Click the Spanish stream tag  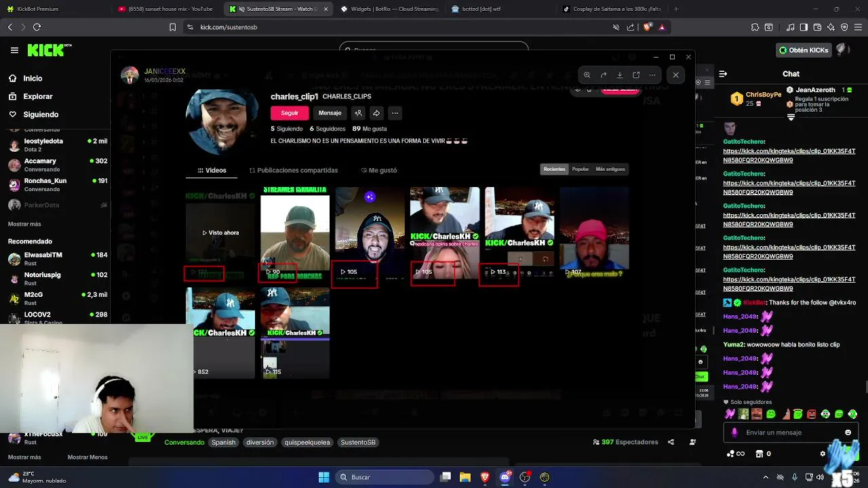point(223,443)
